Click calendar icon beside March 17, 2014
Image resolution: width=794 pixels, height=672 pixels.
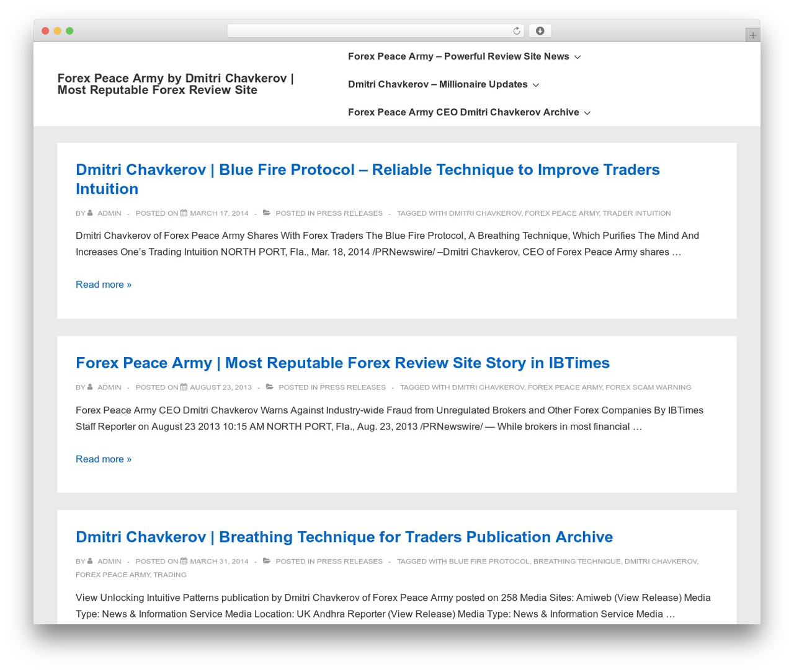pos(184,213)
